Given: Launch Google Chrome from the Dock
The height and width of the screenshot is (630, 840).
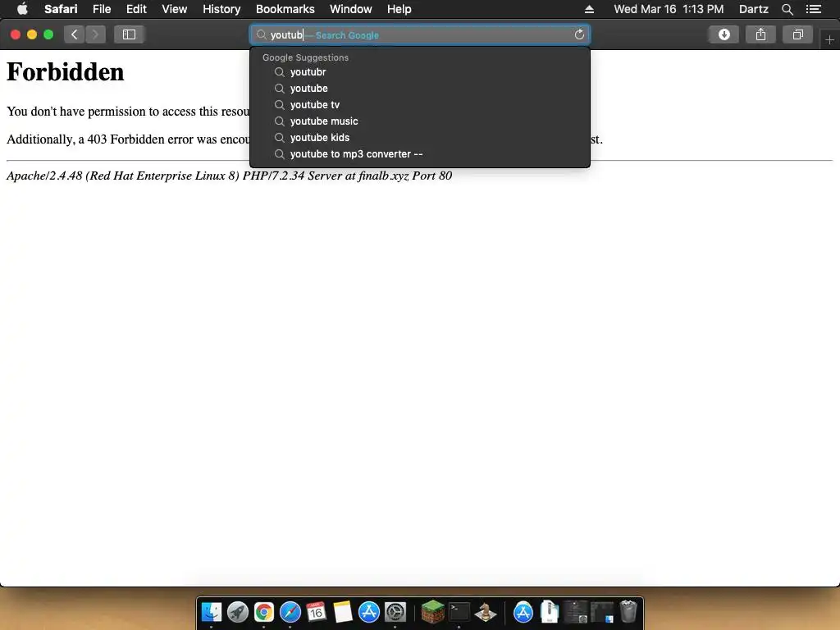Looking at the screenshot, I should coord(264,612).
